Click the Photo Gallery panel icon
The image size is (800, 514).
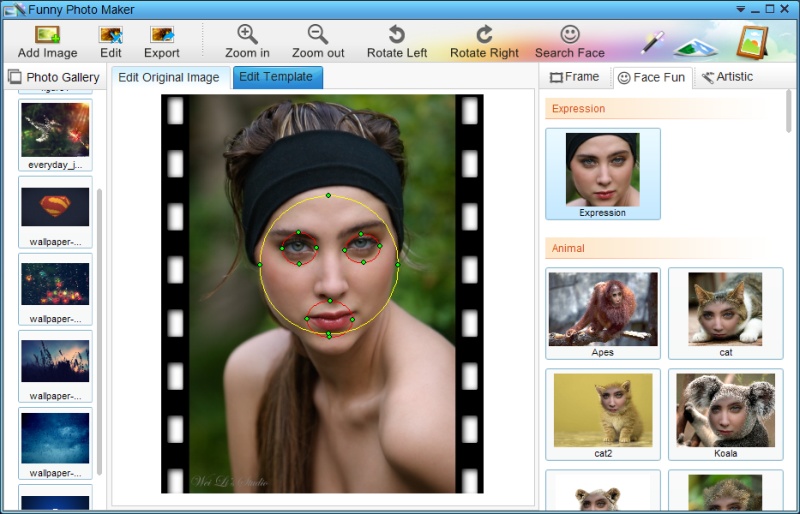15,77
